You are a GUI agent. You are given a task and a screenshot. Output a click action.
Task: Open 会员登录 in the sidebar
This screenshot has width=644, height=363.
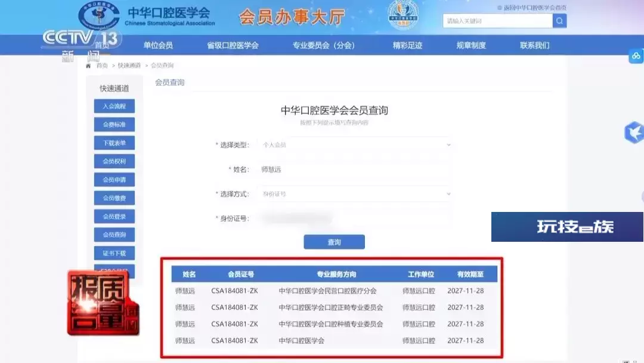point(114,216)
